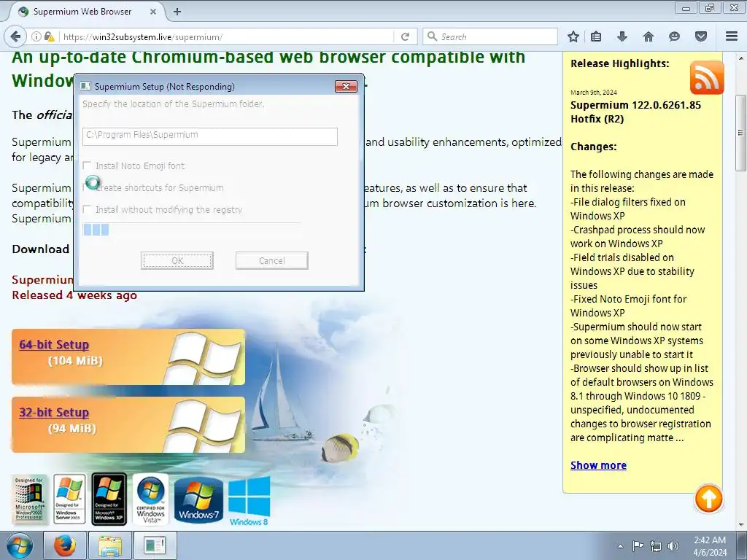Close the Supermium Web Browser tab
Screen dimensions: 747x560
coord(153,12)
